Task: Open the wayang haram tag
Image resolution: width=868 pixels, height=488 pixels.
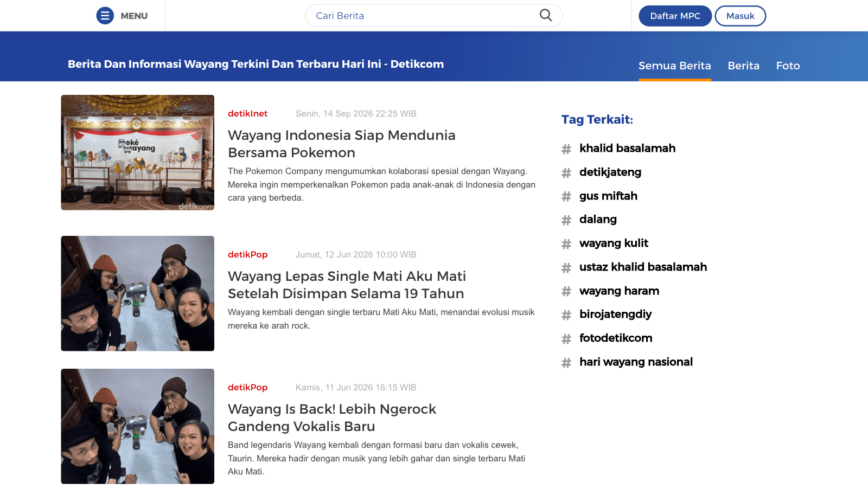Action: [x=619, y=291]
